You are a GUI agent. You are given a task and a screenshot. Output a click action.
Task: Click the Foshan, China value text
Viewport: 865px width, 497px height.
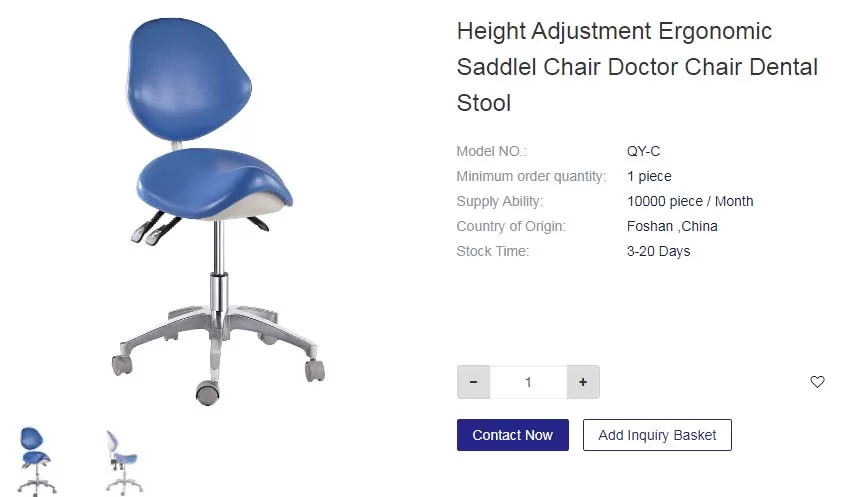click(672, 226)
